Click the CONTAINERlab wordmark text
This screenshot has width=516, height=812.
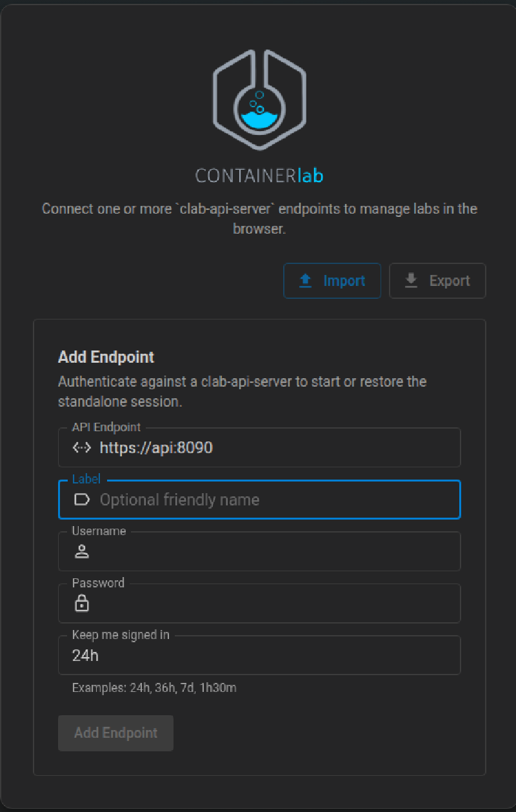coord(259,176)
